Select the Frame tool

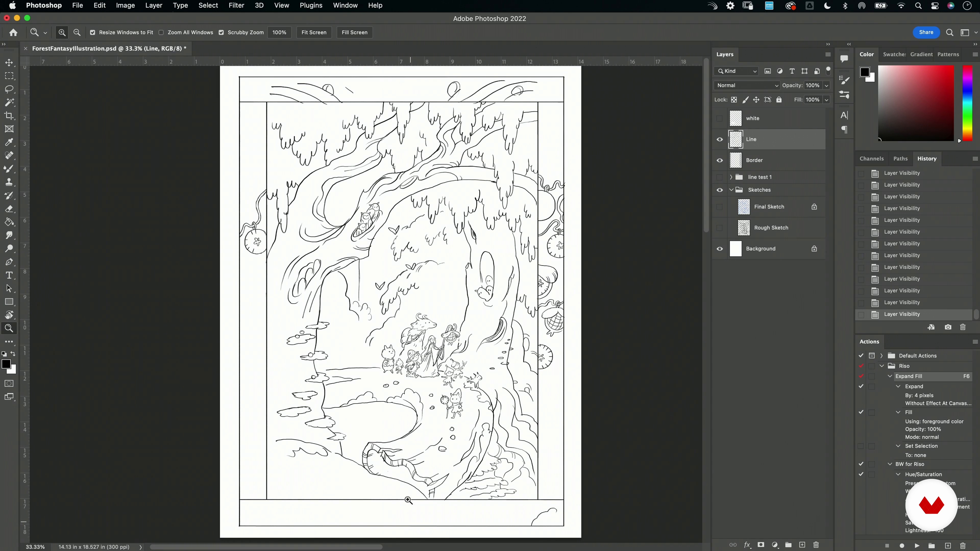[x=9, y=129]
